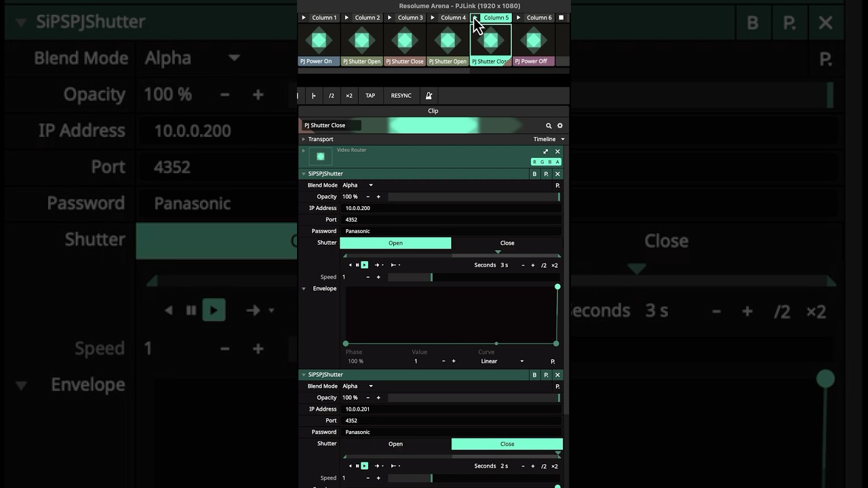Click the PJ Shutter Close clip name field
The image size is (868, 488).
coord(331,125)
